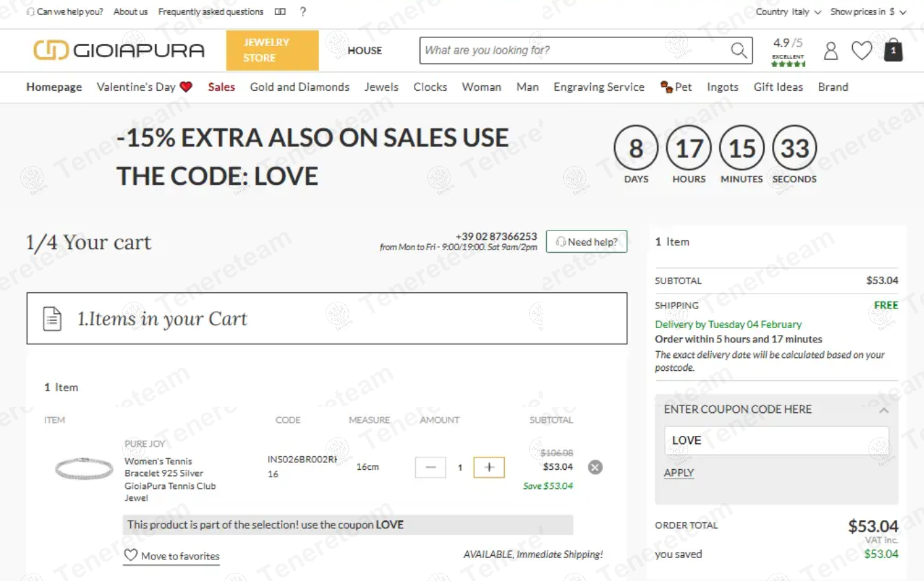Image resolution: width=924 pixels, height=581 pixels.
Task: Click the bracelet product thumbnail
Action: click(x=83, y=468)
